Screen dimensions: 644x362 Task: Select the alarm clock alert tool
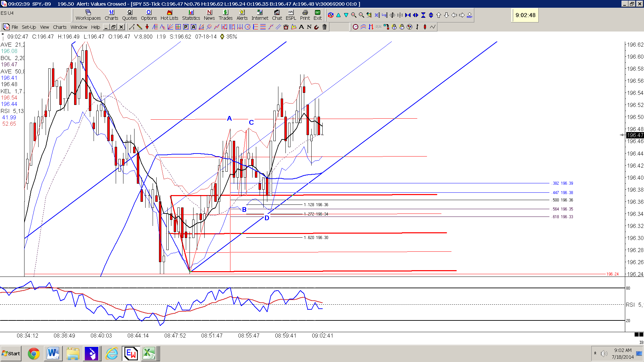click(286, 27)
